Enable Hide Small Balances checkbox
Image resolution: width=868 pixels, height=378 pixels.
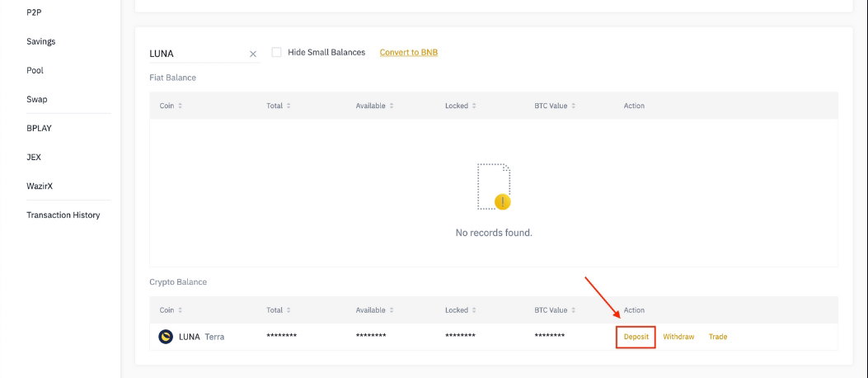click(276, 52)
